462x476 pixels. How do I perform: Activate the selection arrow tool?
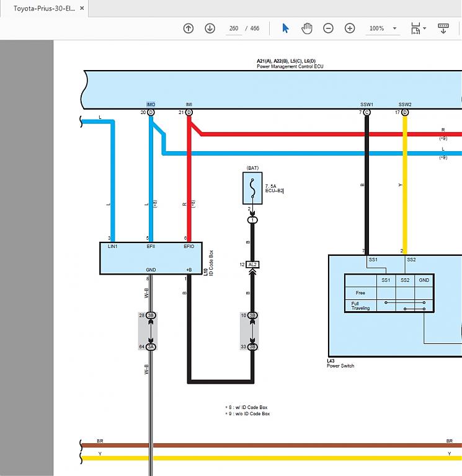tap(285, 28)
